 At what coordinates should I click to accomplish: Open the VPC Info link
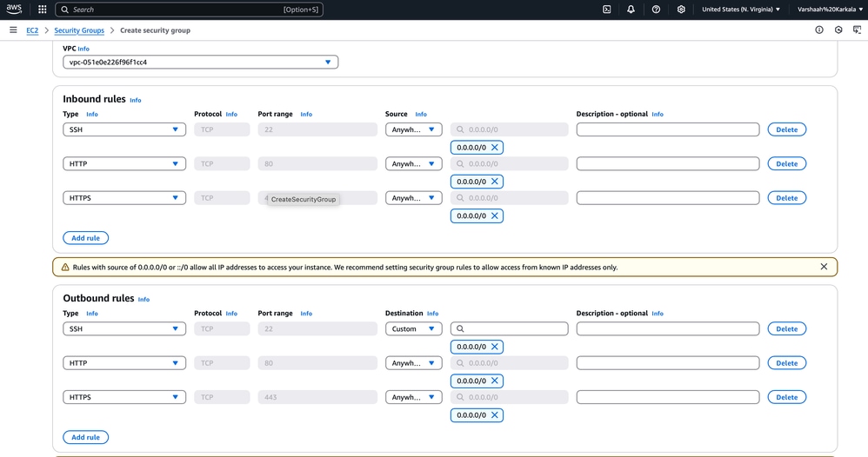(83, 49)
